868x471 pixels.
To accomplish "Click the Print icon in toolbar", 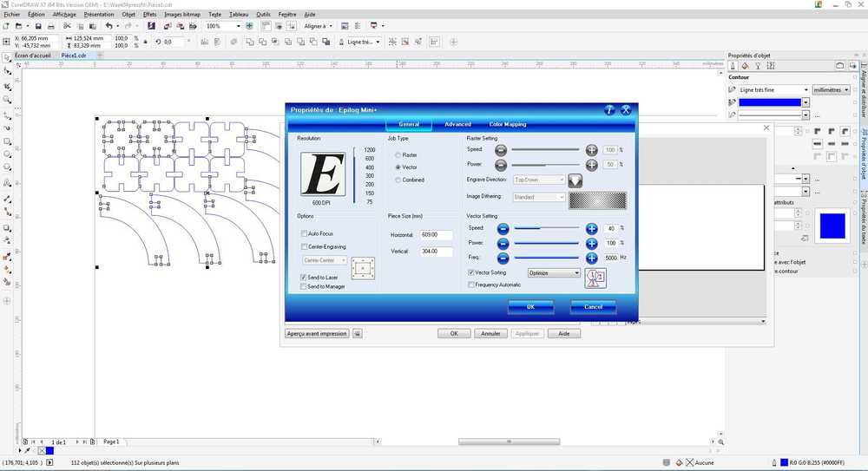I will pyautogui.click(x=51, y=26).
